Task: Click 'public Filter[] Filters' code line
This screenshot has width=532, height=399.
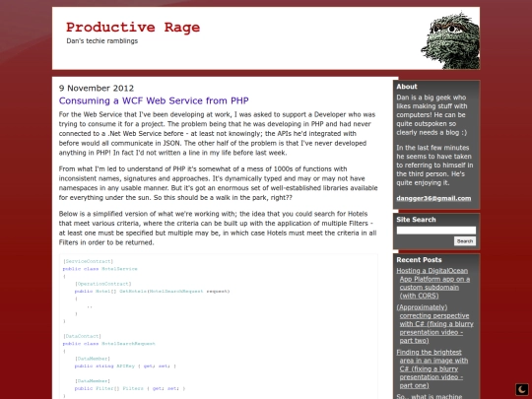Action: click(130, 388)
